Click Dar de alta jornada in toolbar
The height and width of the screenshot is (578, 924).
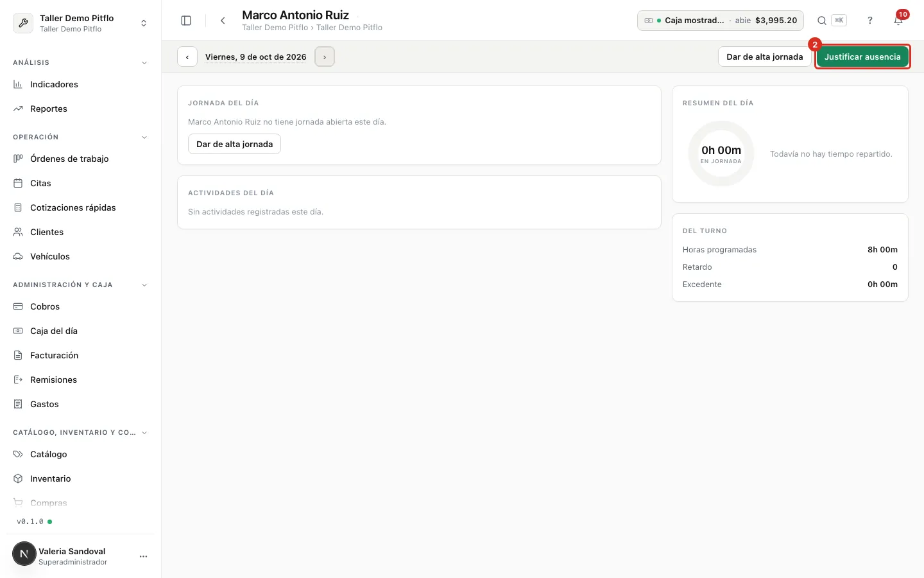(x=764, y=57)
